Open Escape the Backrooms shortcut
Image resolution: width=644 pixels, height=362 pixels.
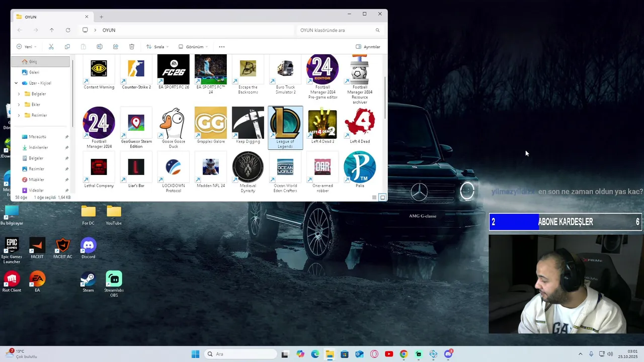(248, 74)
